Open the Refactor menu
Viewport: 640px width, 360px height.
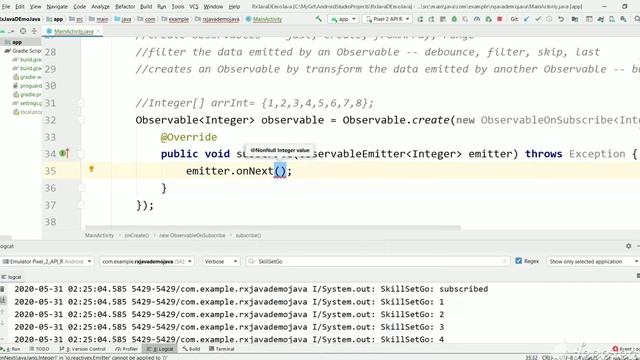click(x=125, y=7)
